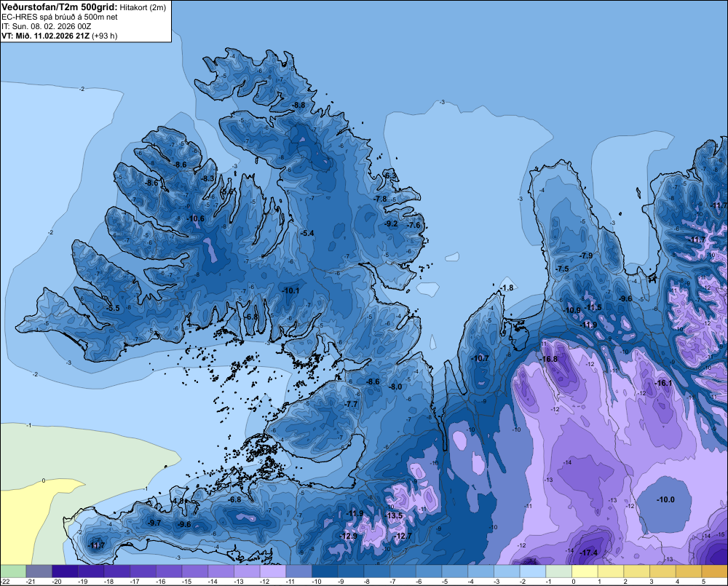728x586 pixels.
Task: Click the -11.5 temperature label
Action: click(x=593, y=307)
